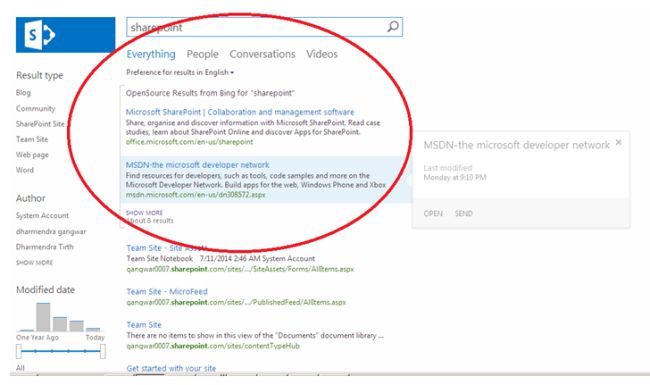Filter by author dharmendra gangwar

point(51,231)
